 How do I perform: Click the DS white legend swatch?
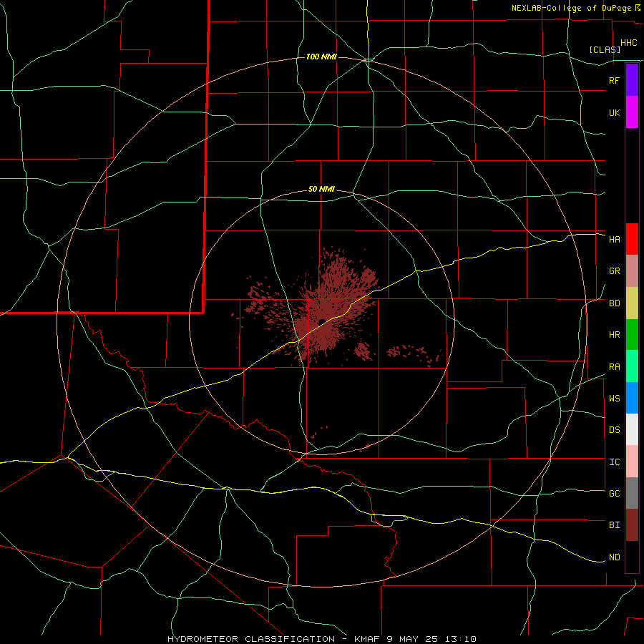click(632, 429)
